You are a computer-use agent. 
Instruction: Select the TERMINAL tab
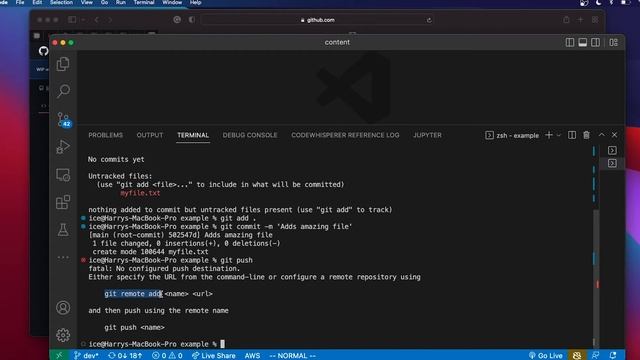tap(193, 135)
